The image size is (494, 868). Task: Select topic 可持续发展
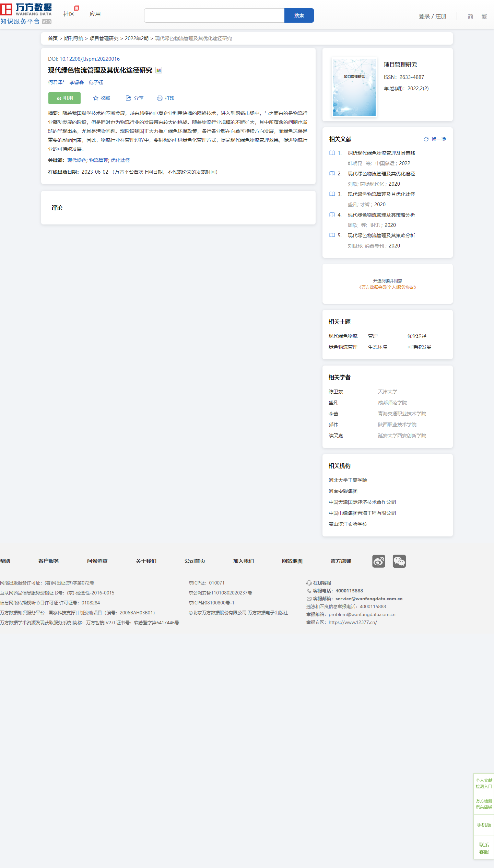coord(419,347)
